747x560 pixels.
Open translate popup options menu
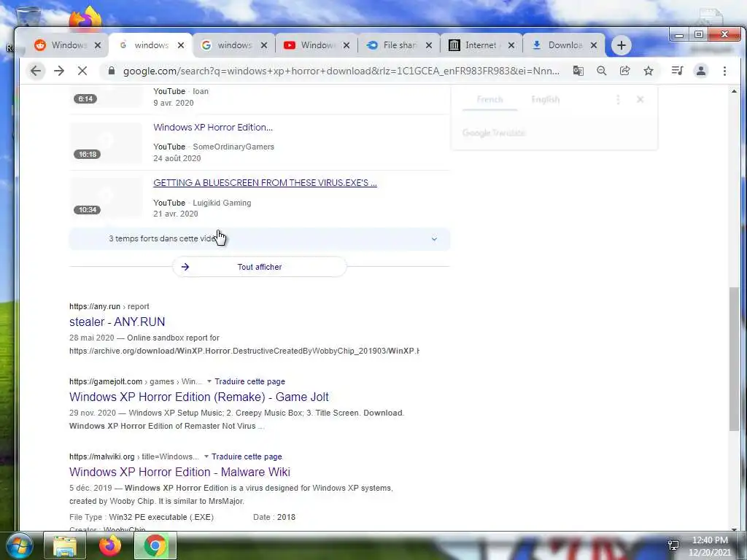pyautogui.click(x=618, y=99)
